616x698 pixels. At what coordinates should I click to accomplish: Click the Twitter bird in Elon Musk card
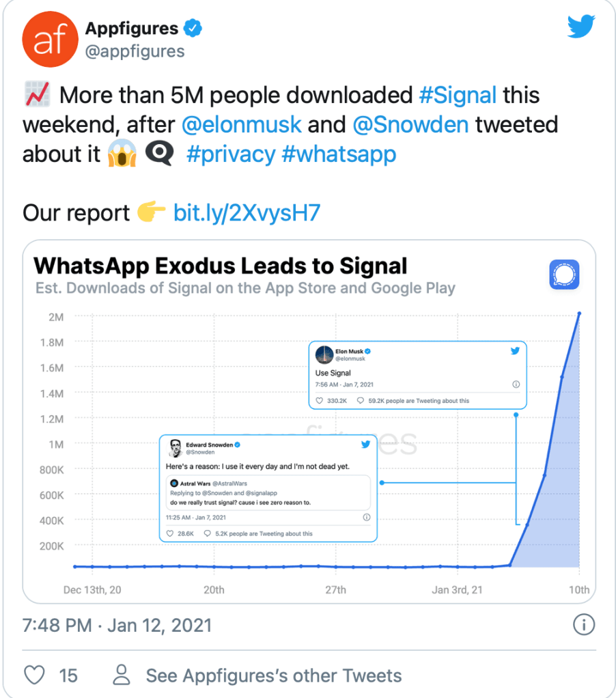pyautogui.click(x=515, y=351)
